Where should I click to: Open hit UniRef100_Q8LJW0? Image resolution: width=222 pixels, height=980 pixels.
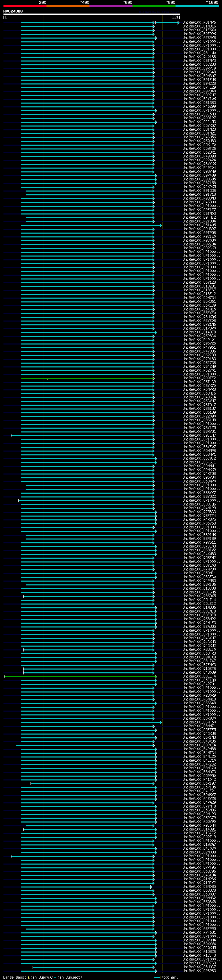point(199,53)
